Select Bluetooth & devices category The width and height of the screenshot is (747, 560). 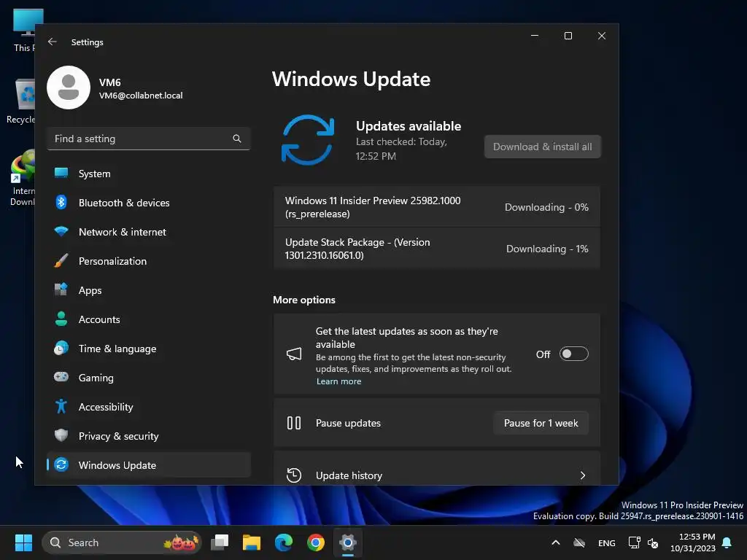pyautogui.click(x=149, y=203)
